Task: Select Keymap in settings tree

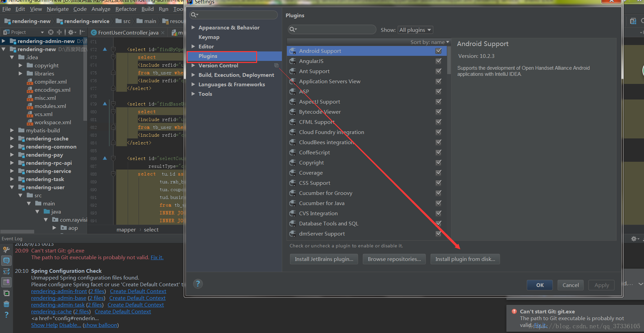Action: click(209, 37)
